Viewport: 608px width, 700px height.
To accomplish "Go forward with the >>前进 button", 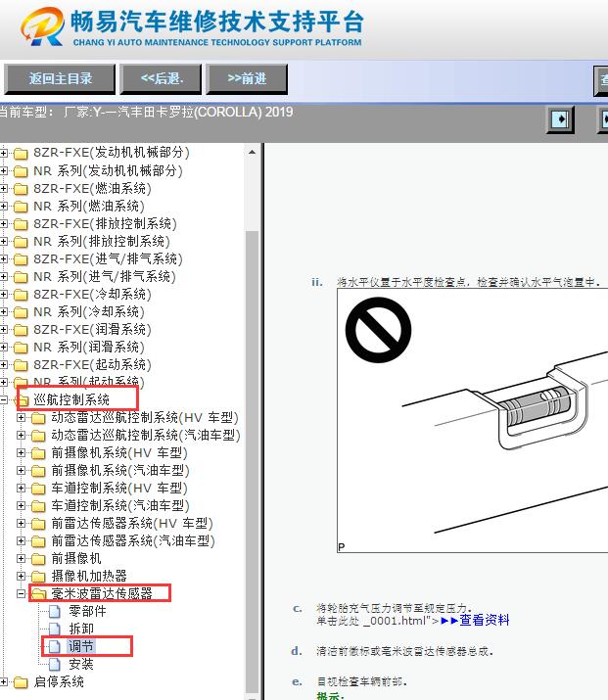I will (x=247, y=79).
